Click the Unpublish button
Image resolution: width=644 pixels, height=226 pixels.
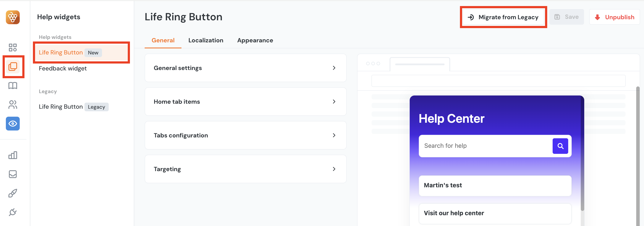pyautogui.click(x=614, y=17)
